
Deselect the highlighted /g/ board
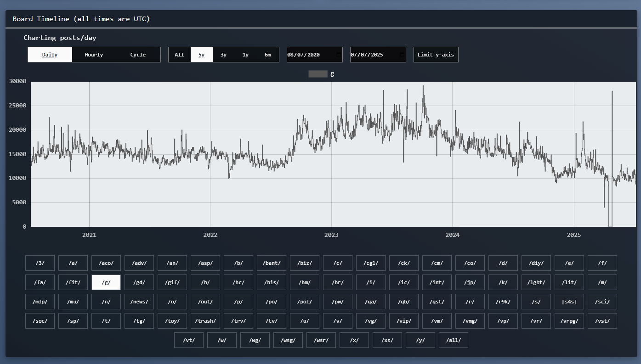click(x=106, y=282)
